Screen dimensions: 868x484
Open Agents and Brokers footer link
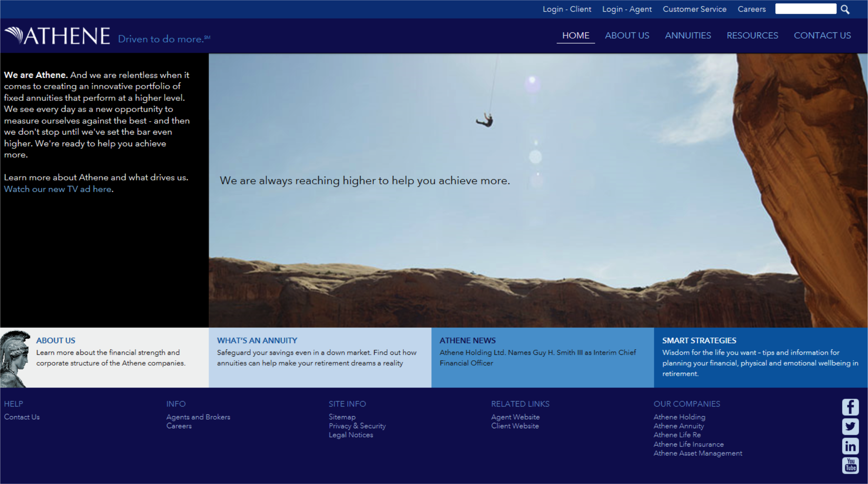(198, 417)
